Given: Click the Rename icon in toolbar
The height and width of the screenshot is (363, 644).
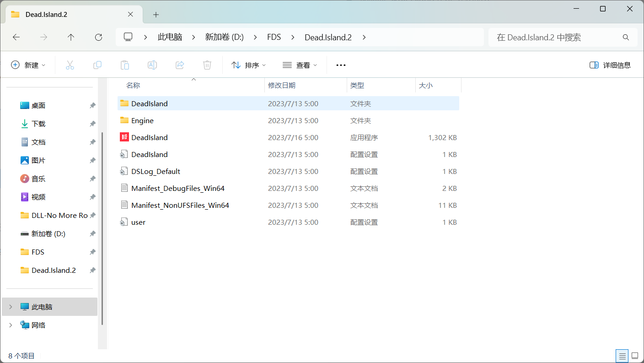Looking at the screenshot, I should pyautogui.click(x=152, y=65).
